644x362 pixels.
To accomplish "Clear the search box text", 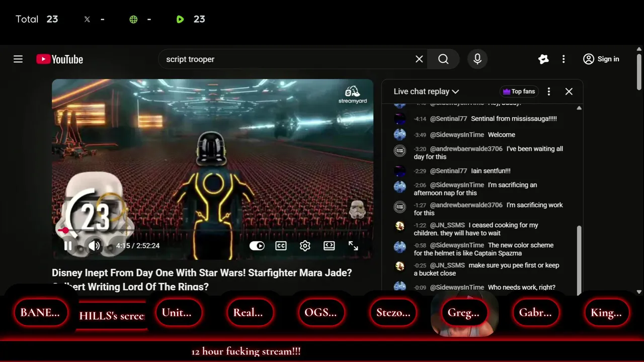I will 419,59.
